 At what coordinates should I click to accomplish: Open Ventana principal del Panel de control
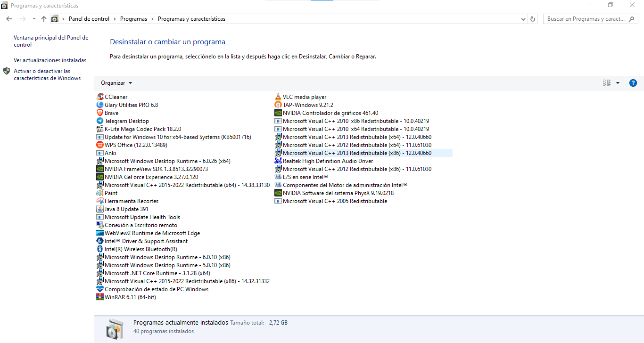tap(51, 41)
